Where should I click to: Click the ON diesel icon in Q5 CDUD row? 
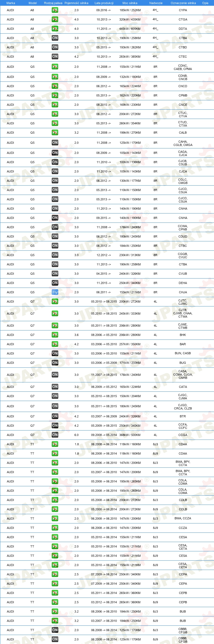[55, 236]
